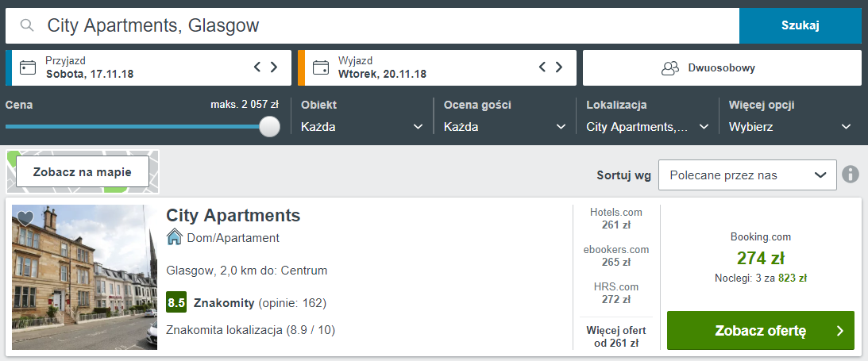Open Dwuosobowy room type selector

tap(722, 67)
